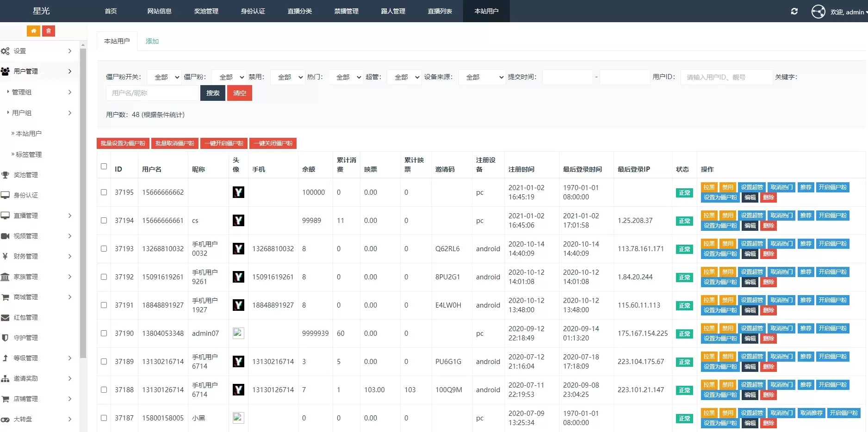Open 红包管理 envelope icon in sidebar
This screenshot has width=868, height=432.
tap(5, 318)
